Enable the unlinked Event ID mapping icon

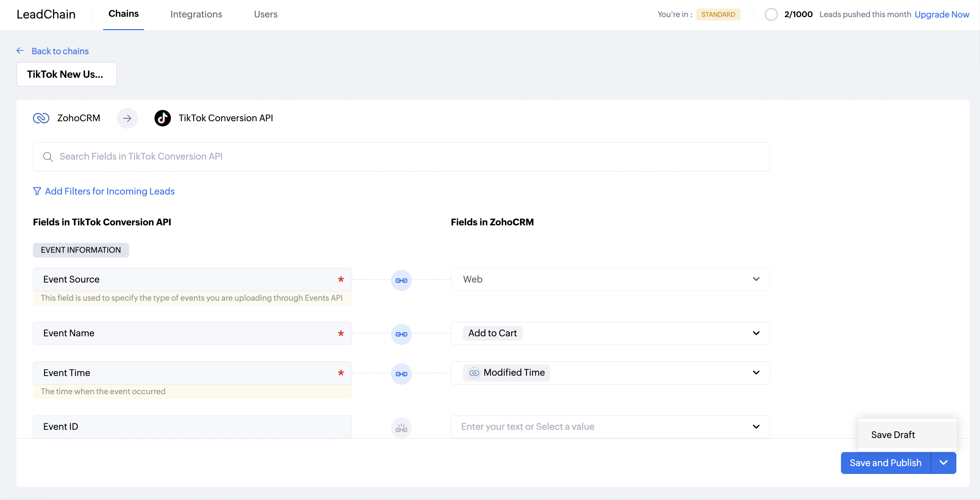coord(401,428)
